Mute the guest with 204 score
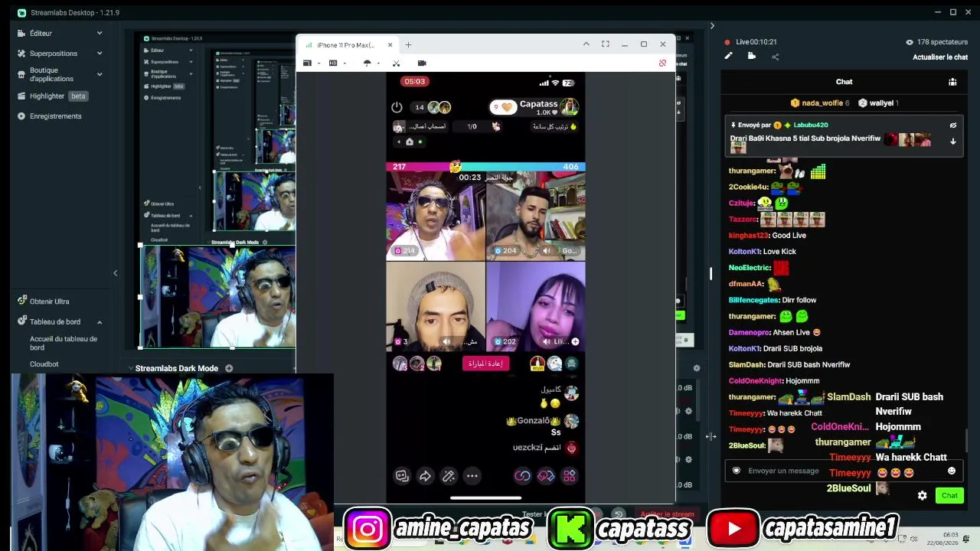The width and height of the screenshot is (980, 551). 547,251
